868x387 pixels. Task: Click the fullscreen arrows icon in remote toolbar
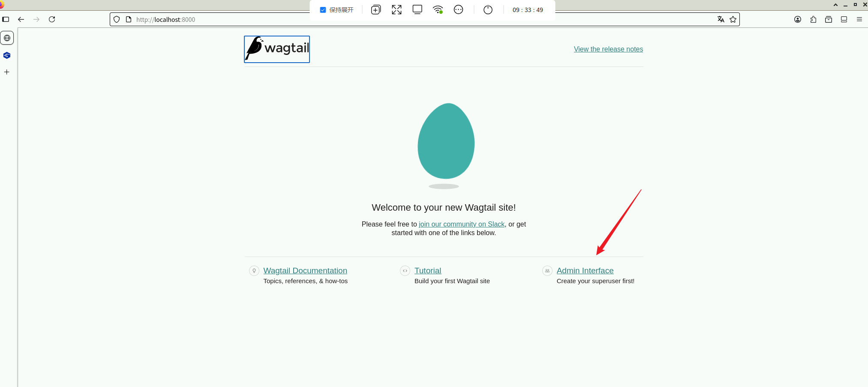[x=396, y=9]
